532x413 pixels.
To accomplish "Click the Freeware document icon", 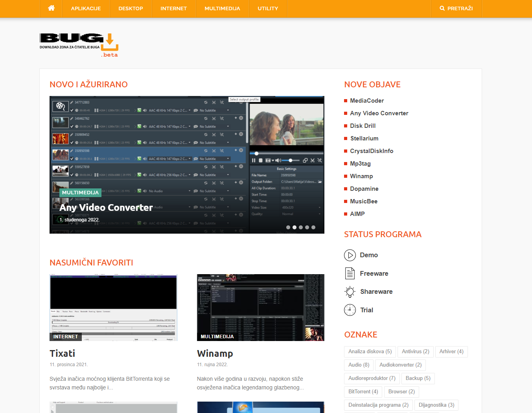I will click(x=350, y=273).
